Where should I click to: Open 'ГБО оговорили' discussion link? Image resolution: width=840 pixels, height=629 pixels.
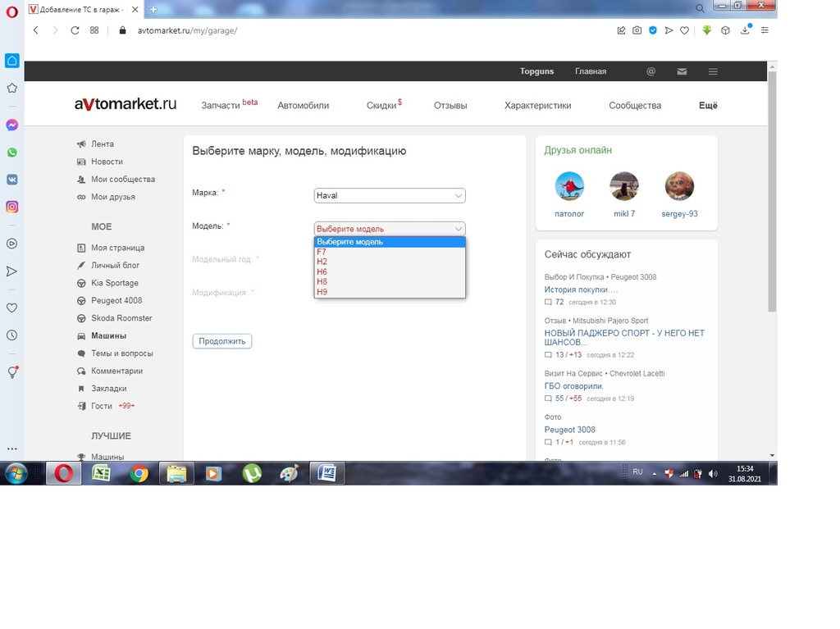click(x=573, y=386)
